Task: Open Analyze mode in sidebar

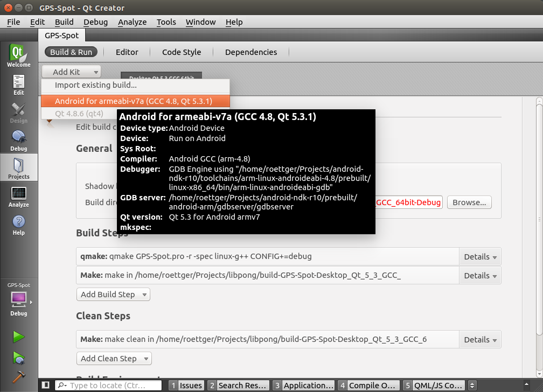Action: (x=19, y=197)
